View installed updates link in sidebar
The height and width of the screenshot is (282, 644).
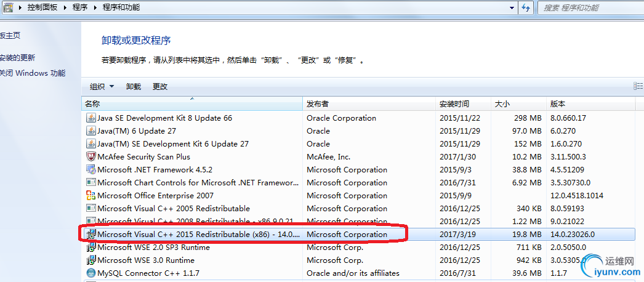pyautogui.click(x=17, y=57)
